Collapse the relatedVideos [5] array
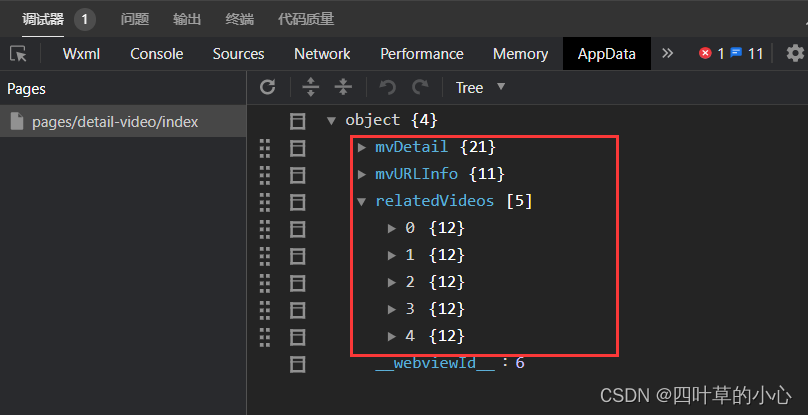This screenshot has height=415, width=808. pos(362,202)
